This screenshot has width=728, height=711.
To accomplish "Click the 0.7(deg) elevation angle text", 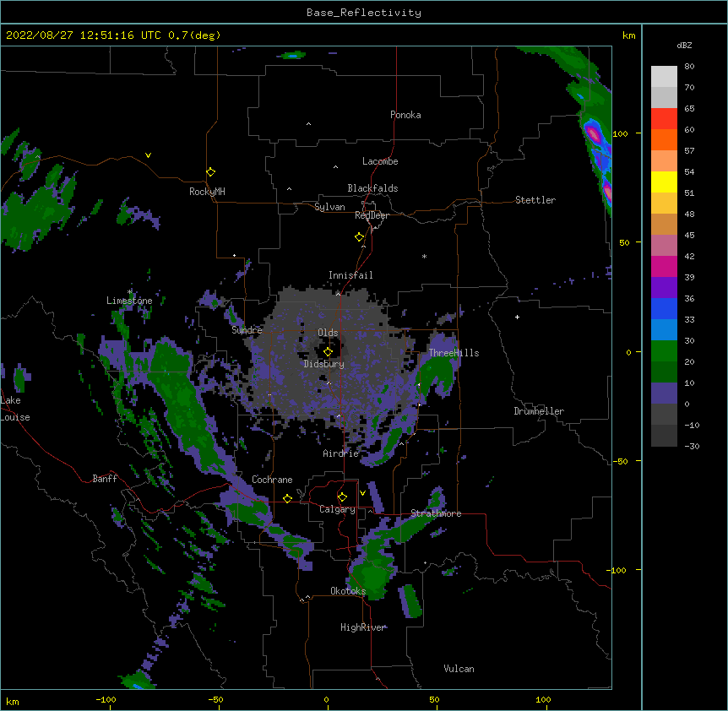I will pyautogui.click(x=194, y=35).
